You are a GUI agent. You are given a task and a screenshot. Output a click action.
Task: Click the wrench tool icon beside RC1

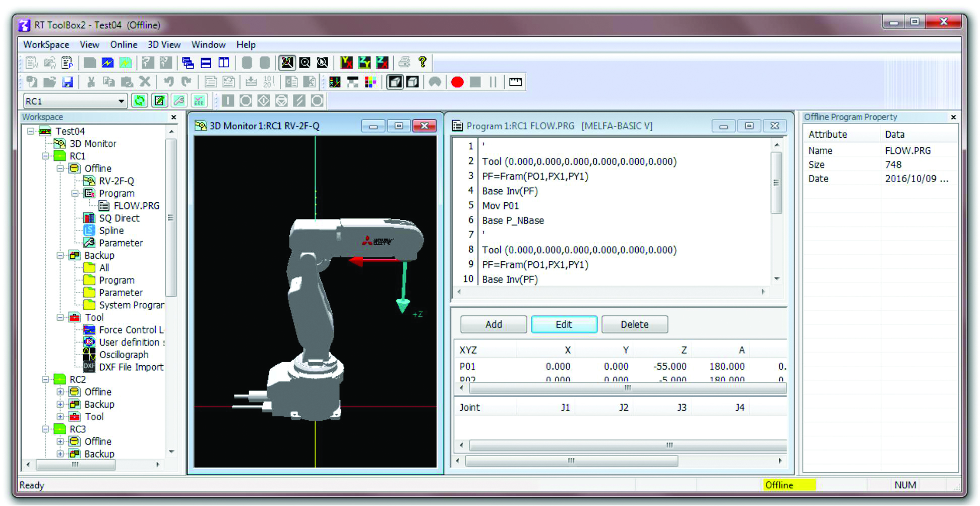pos(179,101)
